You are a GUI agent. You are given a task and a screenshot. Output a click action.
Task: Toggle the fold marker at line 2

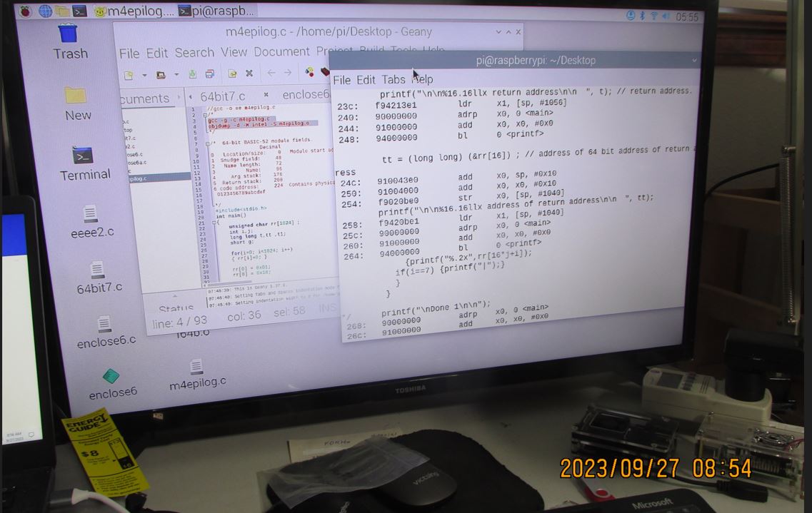pyautogui.click(x=206, y=115)
